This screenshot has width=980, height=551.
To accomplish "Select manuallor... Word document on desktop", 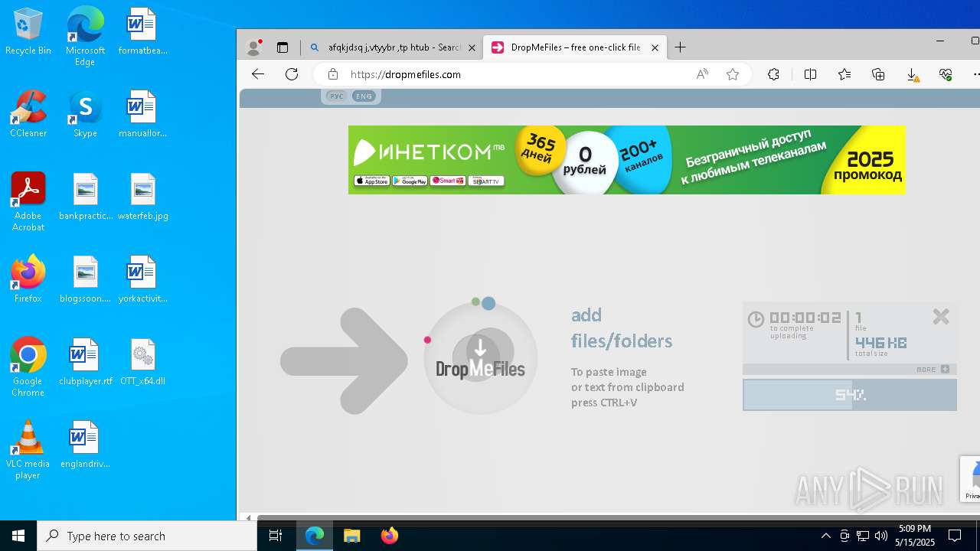I will tap(142, 114).
